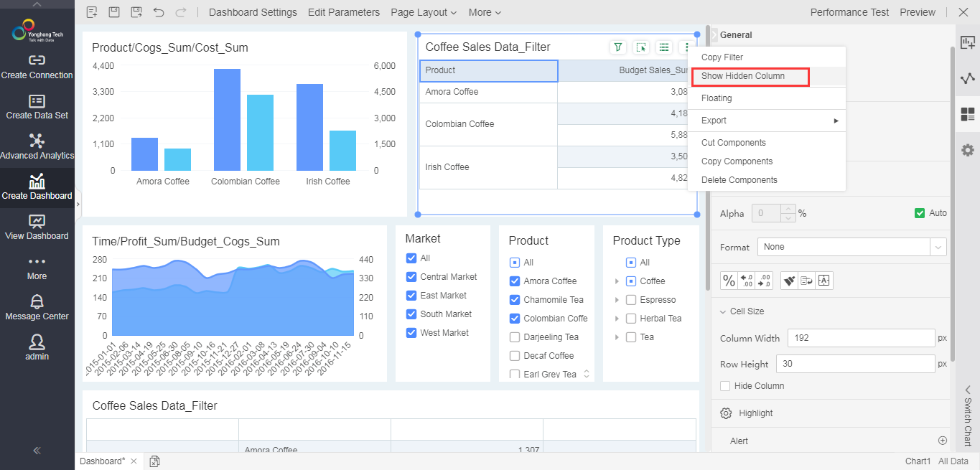
Task: Click the alpha value stepper up arrow
Action: (x=788, y=209)
